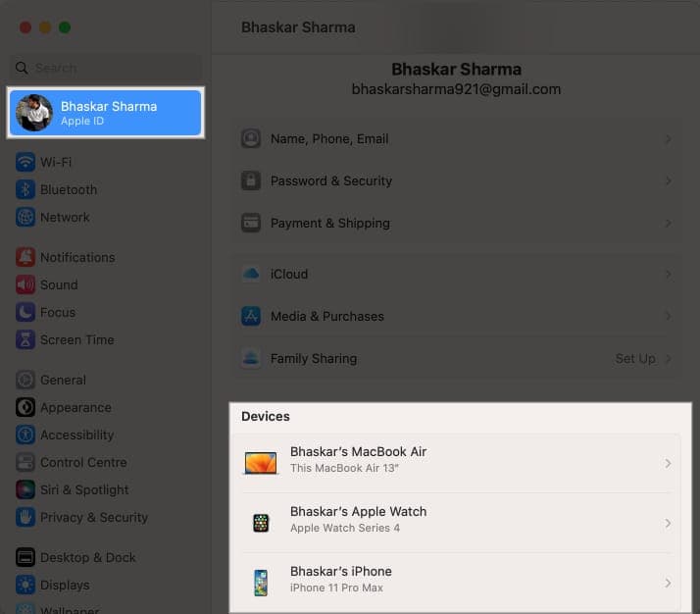Click "This MacBook Air 13"" subtitle
Screen dimensions: 700x614
344,468
